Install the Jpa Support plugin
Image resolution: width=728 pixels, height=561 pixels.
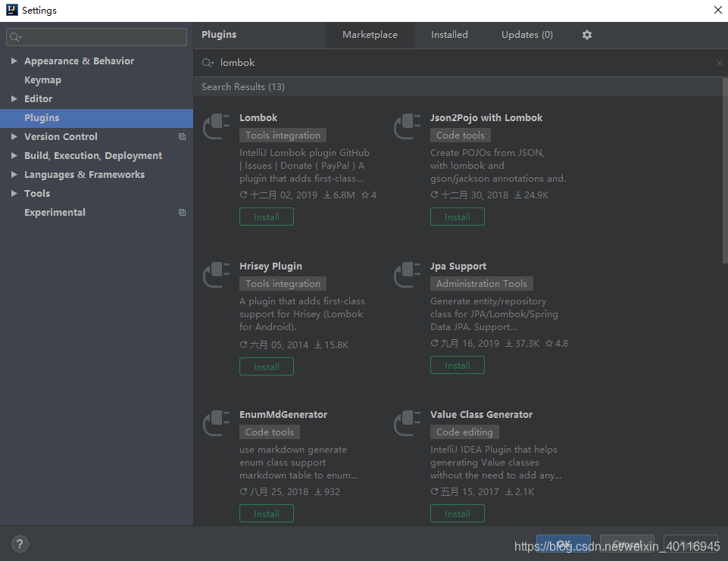click(458, 365)
